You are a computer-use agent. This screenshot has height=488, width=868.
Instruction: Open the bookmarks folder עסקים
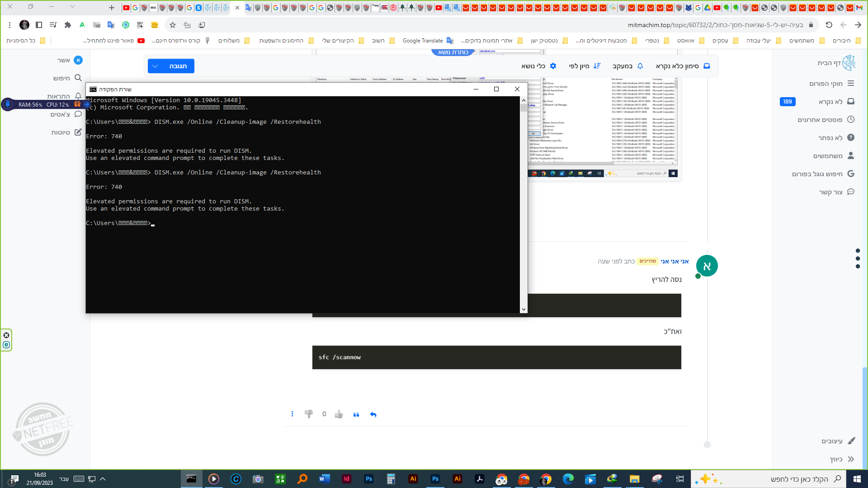pos(725,41)
